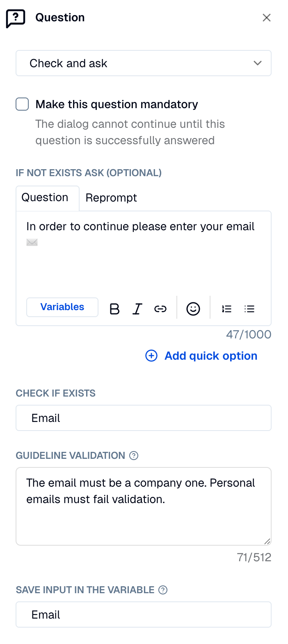Open Save Input variable Email selector
Viewport: 288px width, 644px height.
pyautogui.click(x=144, y=615)
